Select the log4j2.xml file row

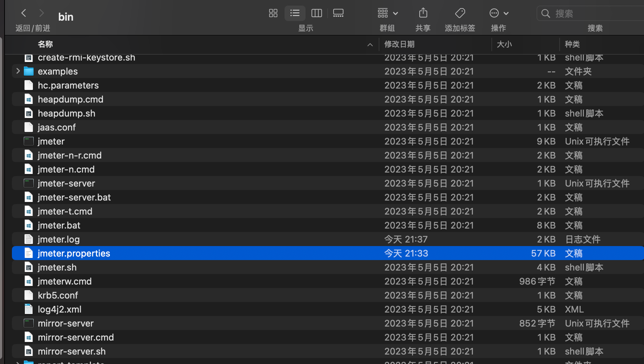pyautogui.click(x=59, y=309)
